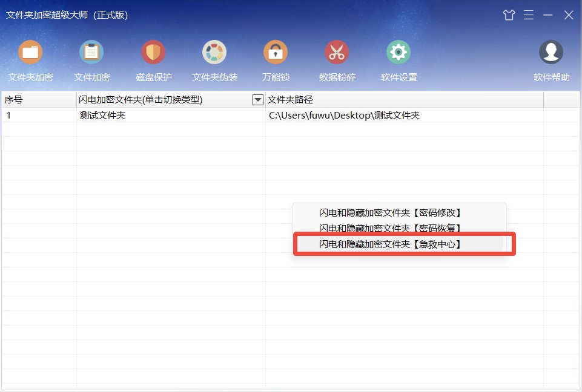The image size is (582, 392).
Task: Open the 文件夹伪装 folder disguise tool
Action: pyautogui.click(x=214, y=61)
